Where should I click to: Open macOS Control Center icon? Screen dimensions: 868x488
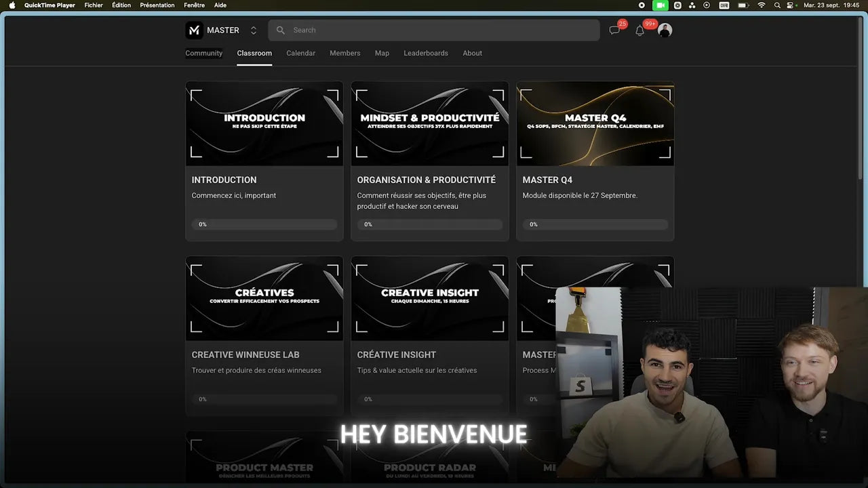point(791,5)
